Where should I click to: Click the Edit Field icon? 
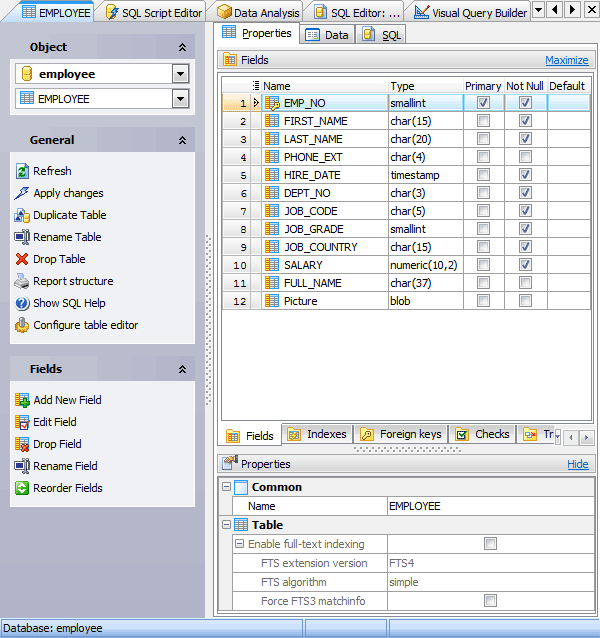tap(22, 422)
